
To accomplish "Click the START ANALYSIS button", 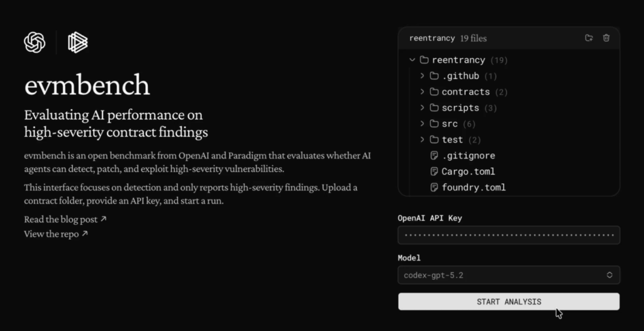I will [x=508, y=302].
